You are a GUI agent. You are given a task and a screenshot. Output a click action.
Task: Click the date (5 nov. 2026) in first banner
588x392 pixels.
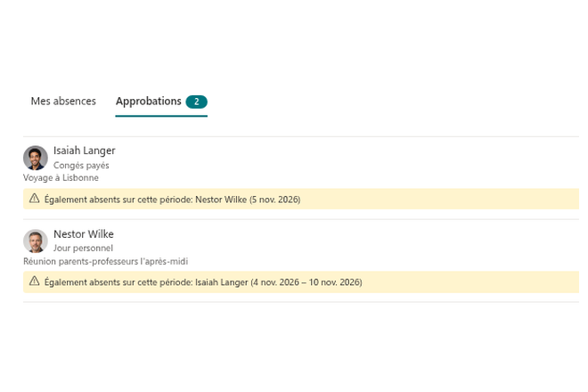[275, 200]
